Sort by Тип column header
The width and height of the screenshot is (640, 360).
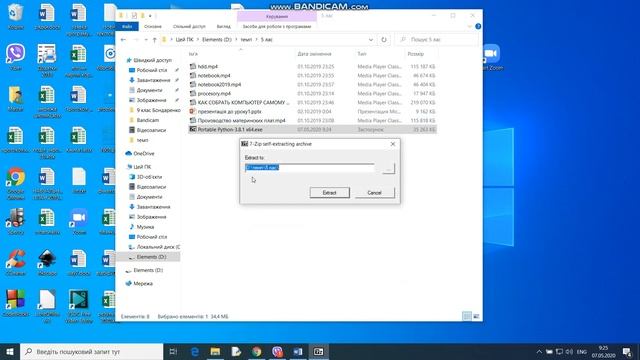(362, 54)
